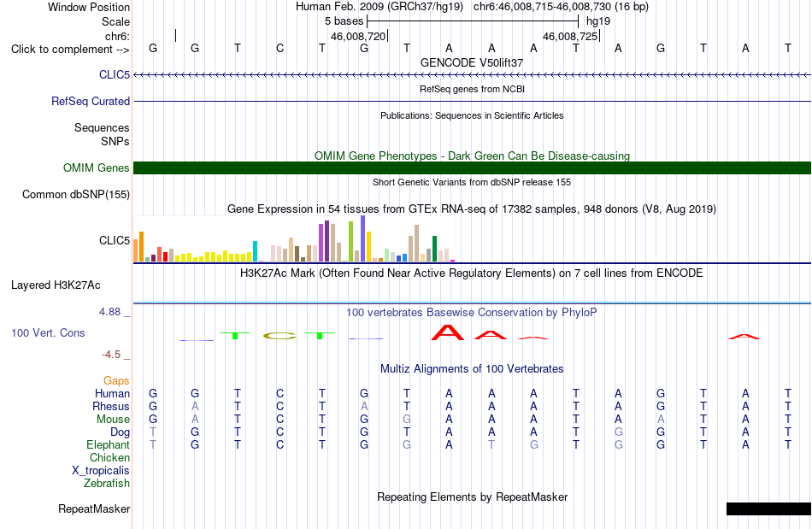The width and height of the screenshot is (812, 529).
Task: Open the Publications: Sequences in Scientific Articles title
Action: [x=472, y=115]
